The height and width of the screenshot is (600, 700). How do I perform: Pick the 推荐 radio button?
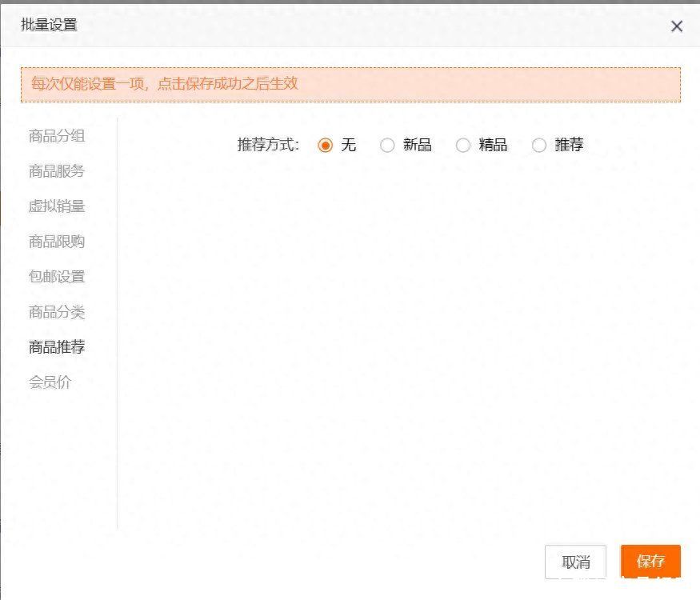(x=539, y=146)
